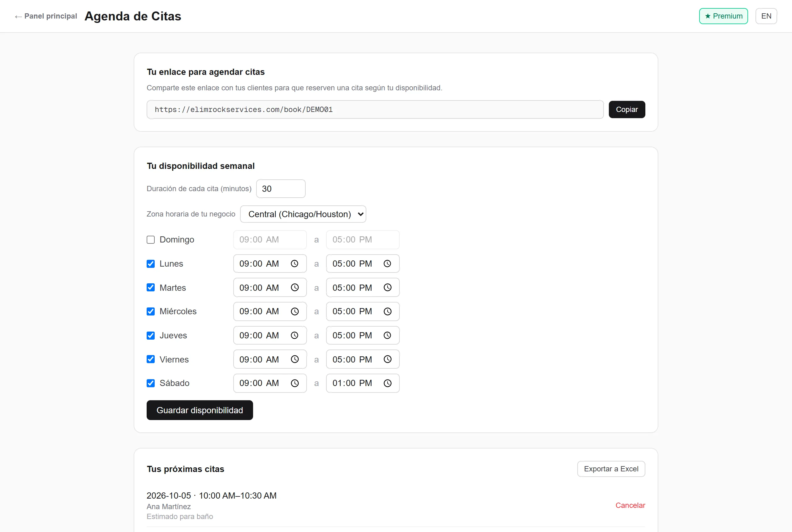Click the appointment duration minutes field
Viewport: 792px width, 532px height.
coord(281,189)
